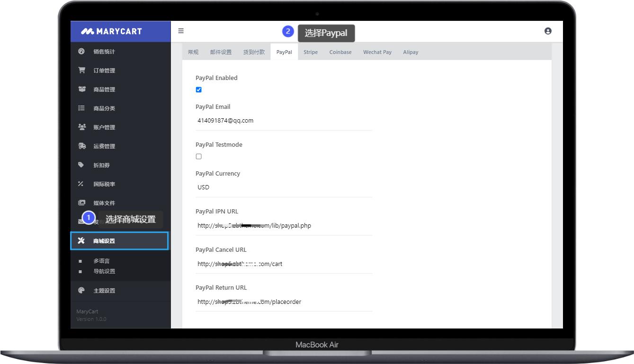Viewport: 634px width, 364px height.
Task: Focus the PayPal IPN URL field
Action: (284, 226)
